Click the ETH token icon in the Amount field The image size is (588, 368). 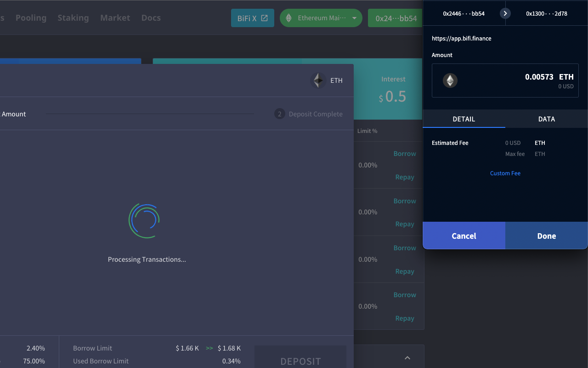[450, 80]
